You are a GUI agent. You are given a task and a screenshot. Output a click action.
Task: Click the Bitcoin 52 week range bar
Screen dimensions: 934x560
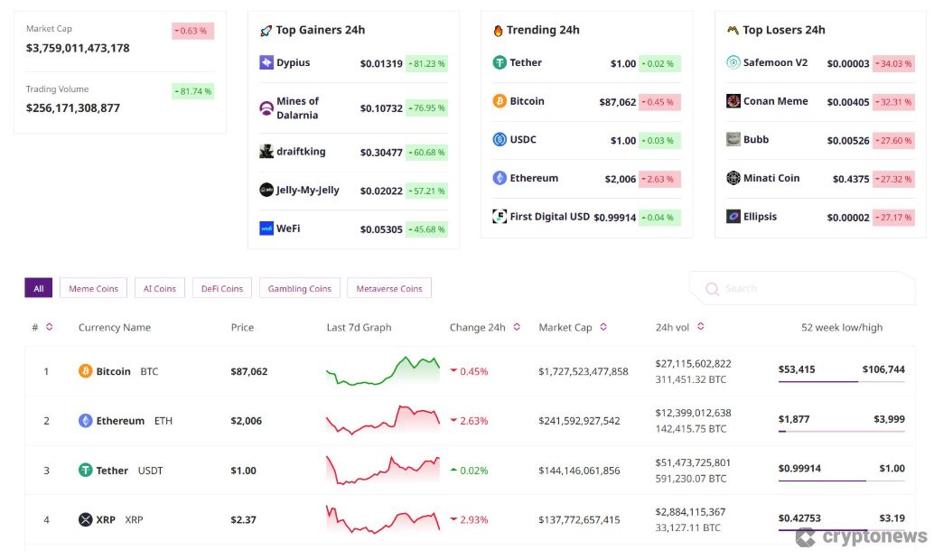(841, 382)
